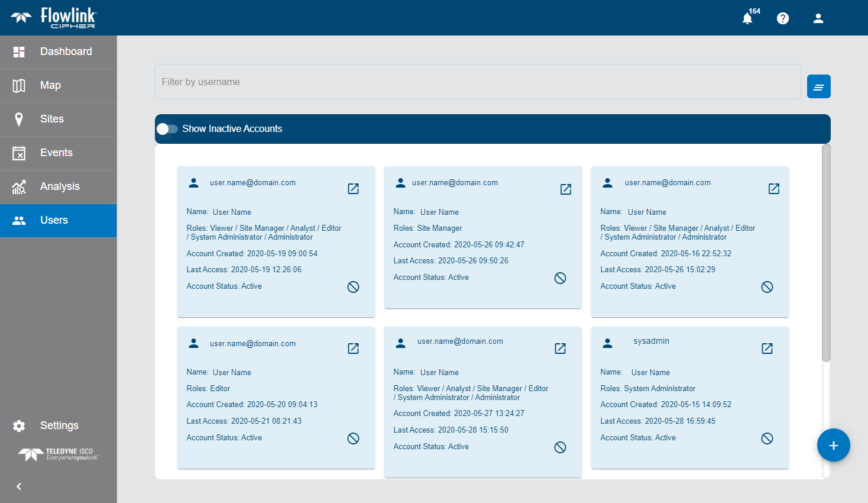The width and height of the screenshot is (868, 503).
Task: Click the user list vertical scrollbar
Action: pos(826,253)
